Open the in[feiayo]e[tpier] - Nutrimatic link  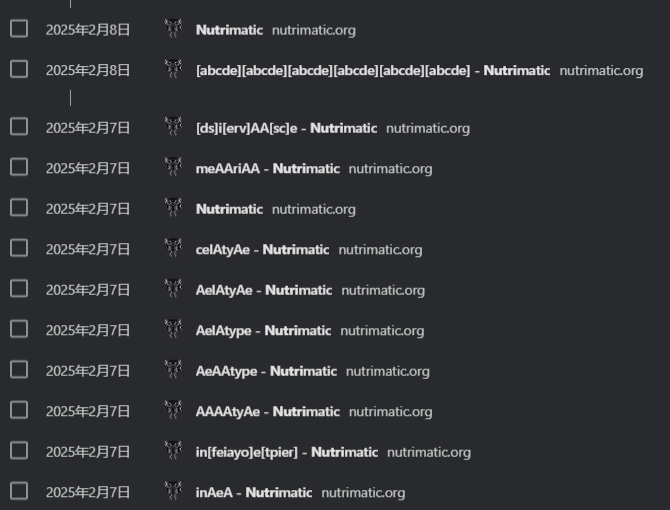[x=287, y=452]
